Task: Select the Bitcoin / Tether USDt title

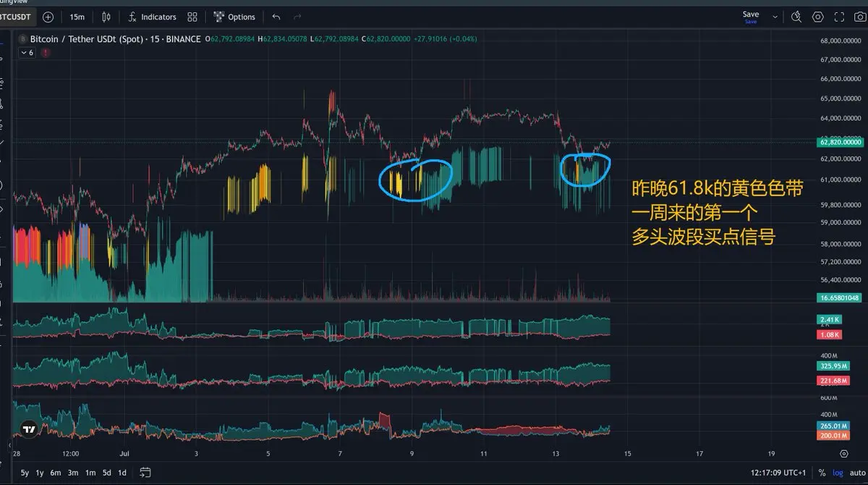Action: coord(85,38)
